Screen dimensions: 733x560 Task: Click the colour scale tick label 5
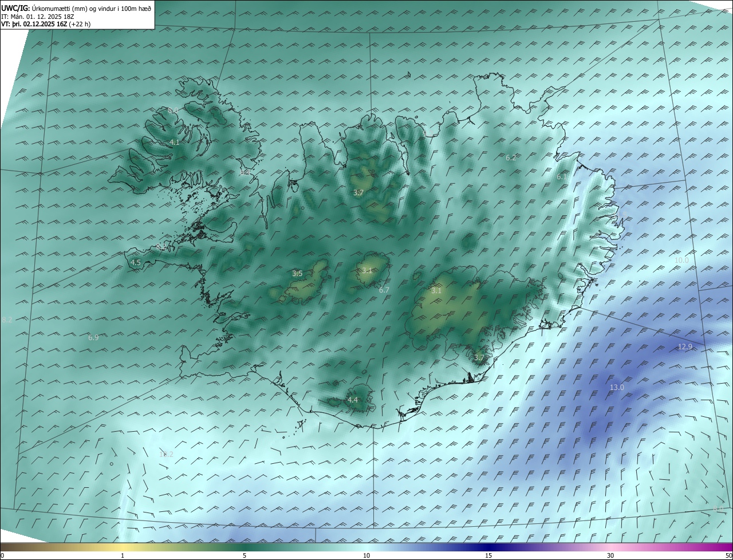click(245, 555)
